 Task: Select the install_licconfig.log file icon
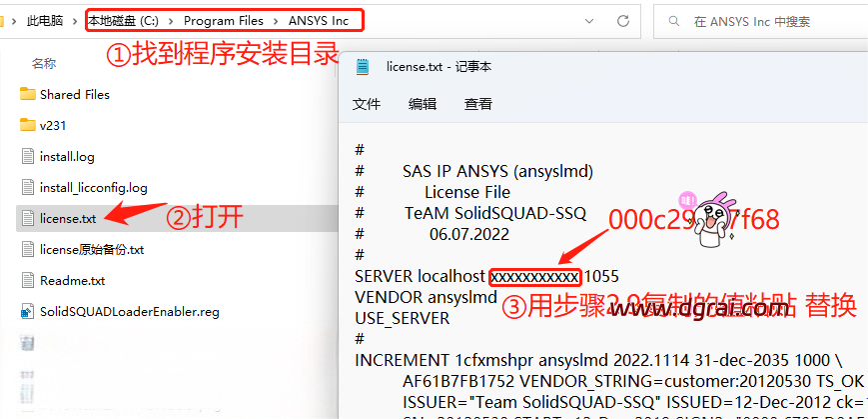tap(28, 187)
